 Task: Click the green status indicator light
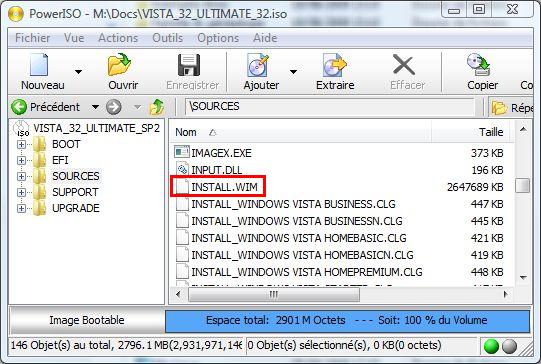[491, 346]
